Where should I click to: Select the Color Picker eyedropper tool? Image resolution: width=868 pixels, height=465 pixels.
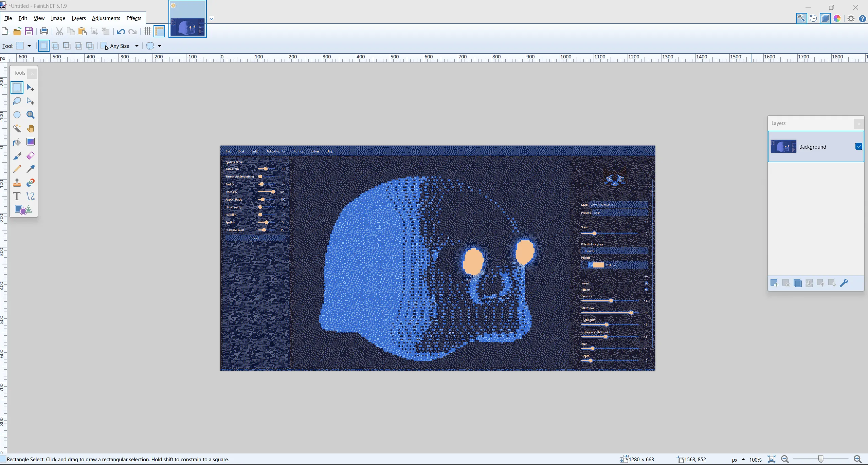pyautogui.click(x=30, y=169)
